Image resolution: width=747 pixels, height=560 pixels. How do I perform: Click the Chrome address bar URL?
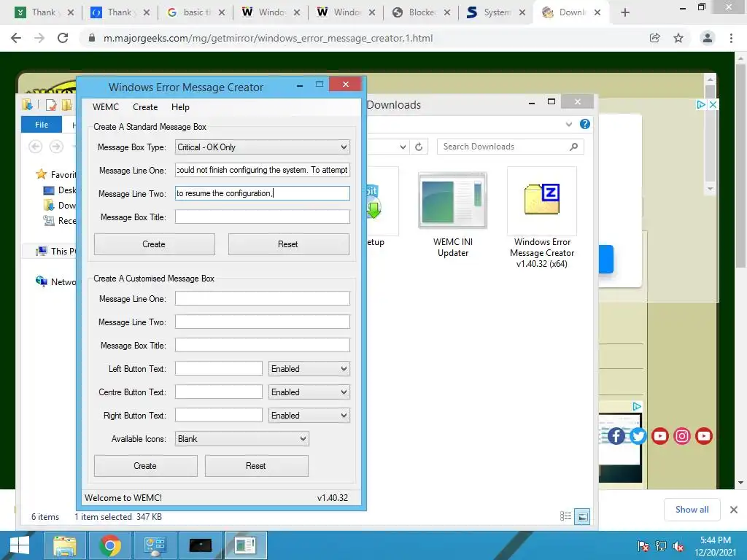pyautogui.click(x=268, y=38)
